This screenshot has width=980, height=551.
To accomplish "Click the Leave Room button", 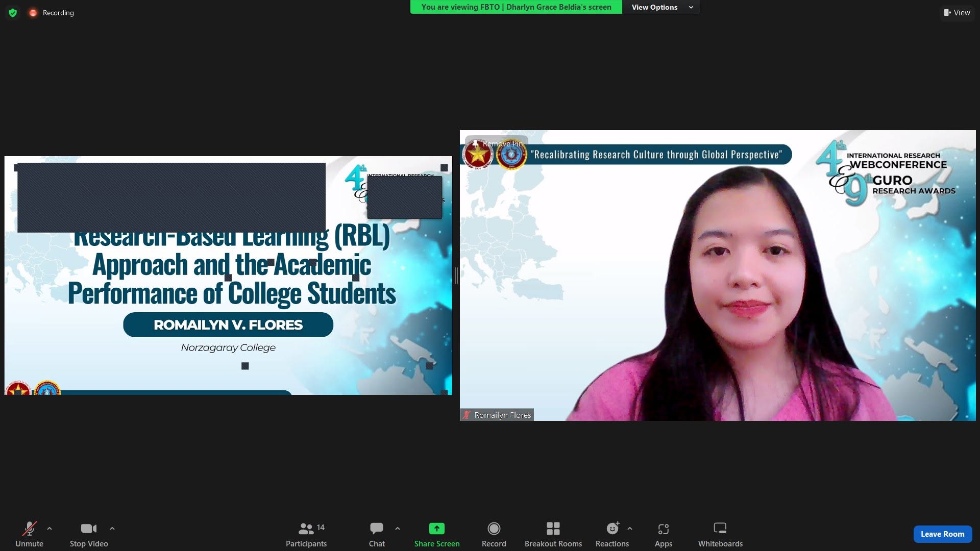I will point(942,534).
